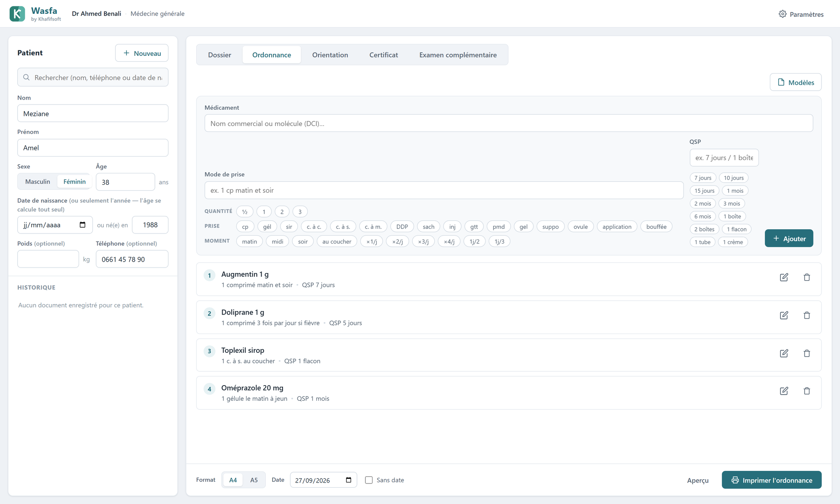Edit the Oméprazole 20 mg line
Image resolution: width=840 pixels, height=504 pixels.
(x=784, y=391)
